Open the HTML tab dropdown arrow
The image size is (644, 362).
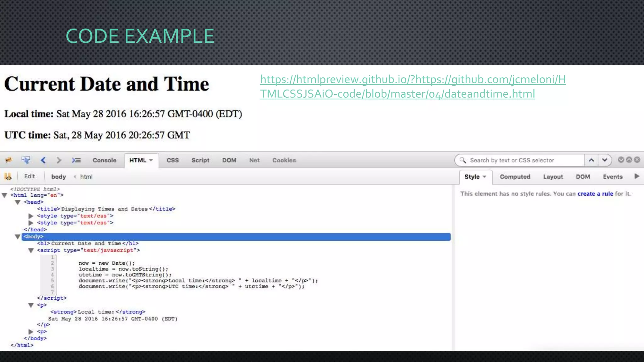coord(151,160)
